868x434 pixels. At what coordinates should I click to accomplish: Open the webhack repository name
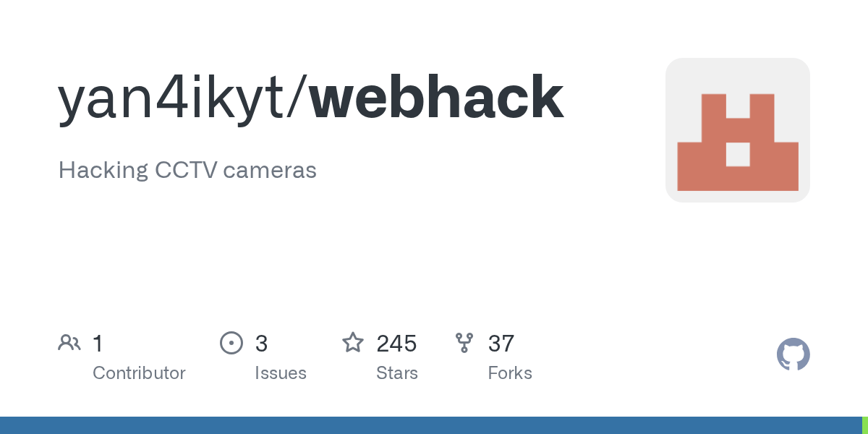[438, 98]
